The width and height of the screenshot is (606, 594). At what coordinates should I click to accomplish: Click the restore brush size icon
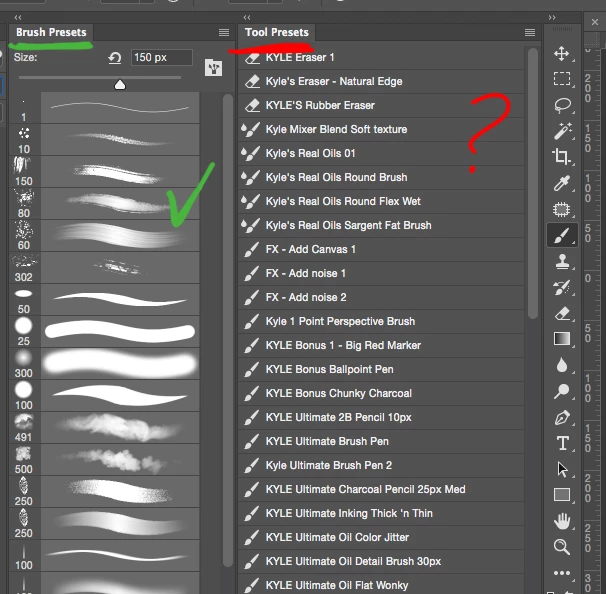coord(115,58)
